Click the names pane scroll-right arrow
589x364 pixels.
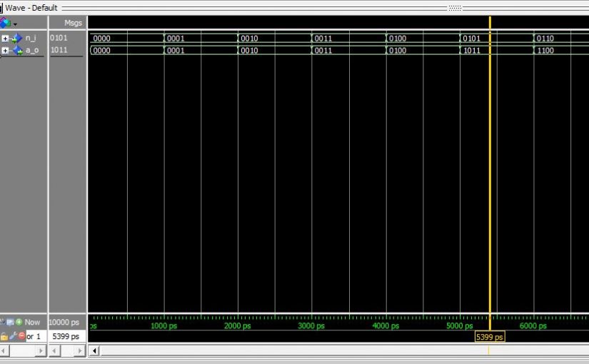41,351
